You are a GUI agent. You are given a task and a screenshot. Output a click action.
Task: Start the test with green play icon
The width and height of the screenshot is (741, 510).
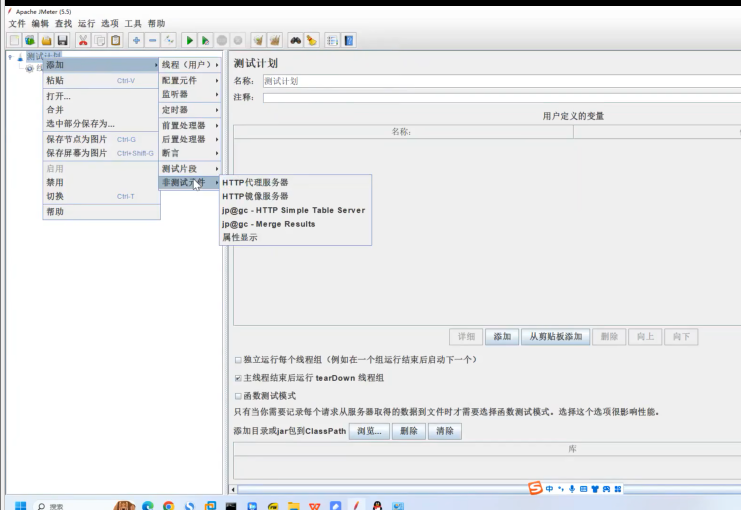tap(190, 41)
